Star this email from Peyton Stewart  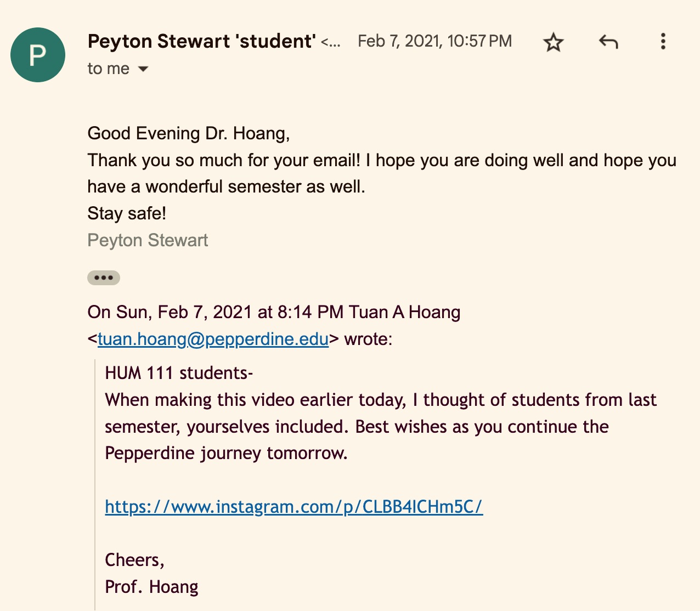(553, 42)
